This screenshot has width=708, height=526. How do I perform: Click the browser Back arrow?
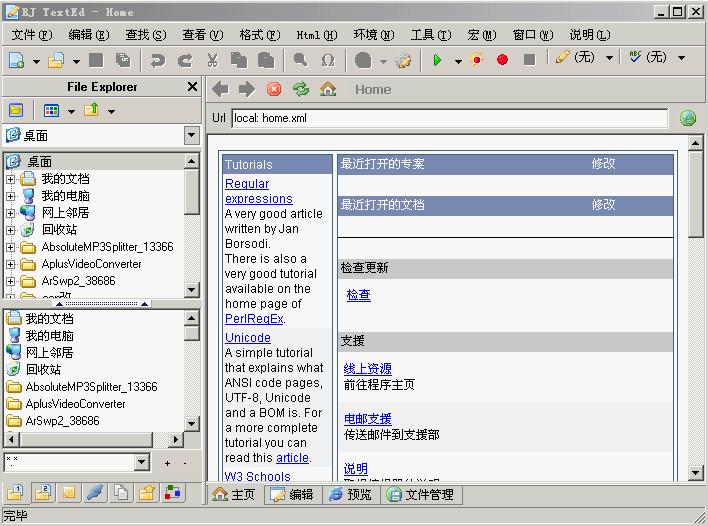(x=220, y=89)
